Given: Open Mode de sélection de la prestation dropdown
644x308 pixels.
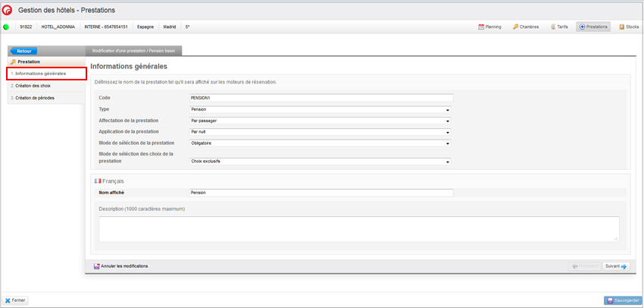Looking at the screenshot, I should [320, 143].
